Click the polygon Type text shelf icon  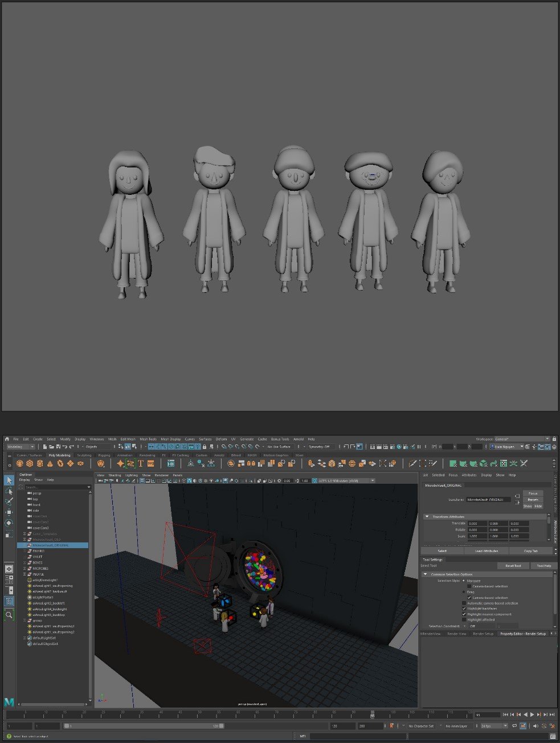pos(140,463)
